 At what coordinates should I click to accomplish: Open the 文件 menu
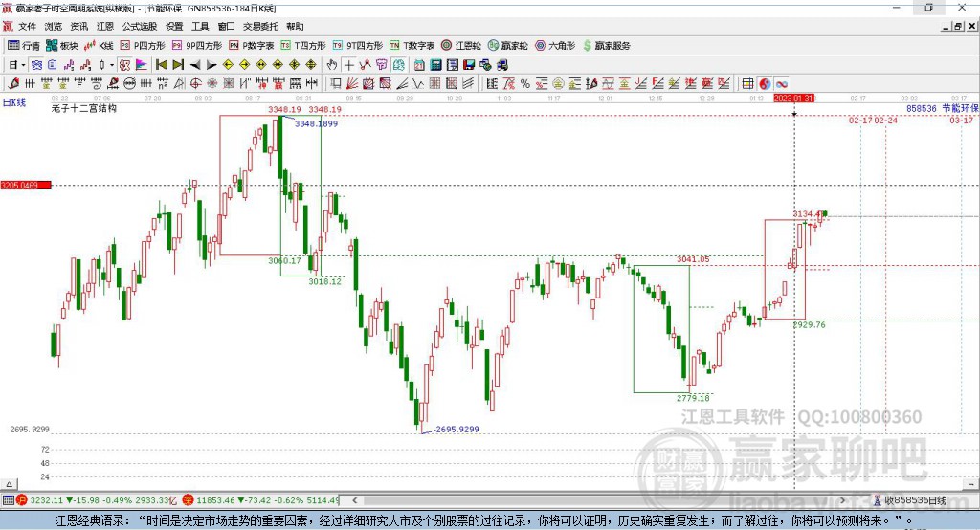tap(28, 26)
